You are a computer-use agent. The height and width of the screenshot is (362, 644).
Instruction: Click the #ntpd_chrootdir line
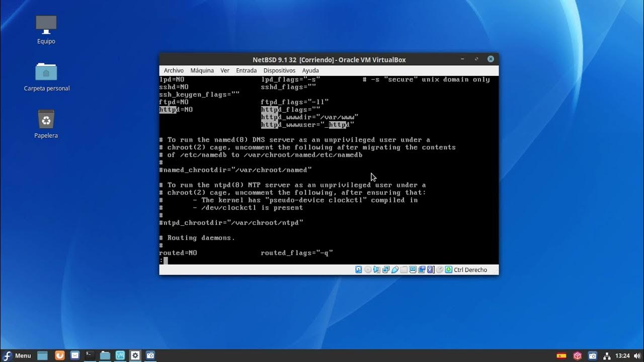pyautogui.click(x=231, y=223)
